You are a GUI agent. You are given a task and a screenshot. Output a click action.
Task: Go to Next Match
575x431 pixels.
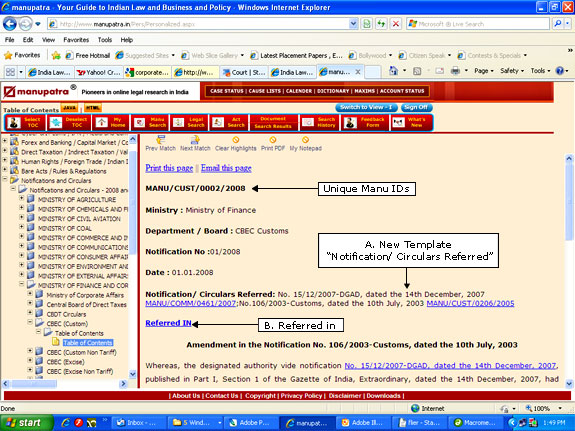pyautogui.click(x=195, y=143)
